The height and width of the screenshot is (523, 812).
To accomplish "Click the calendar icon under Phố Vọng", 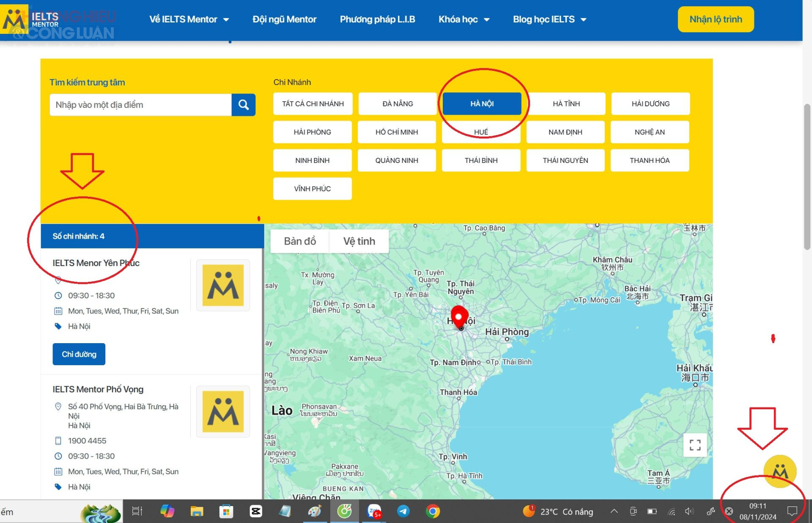I will pyautogui.click(x=58, y=471).
